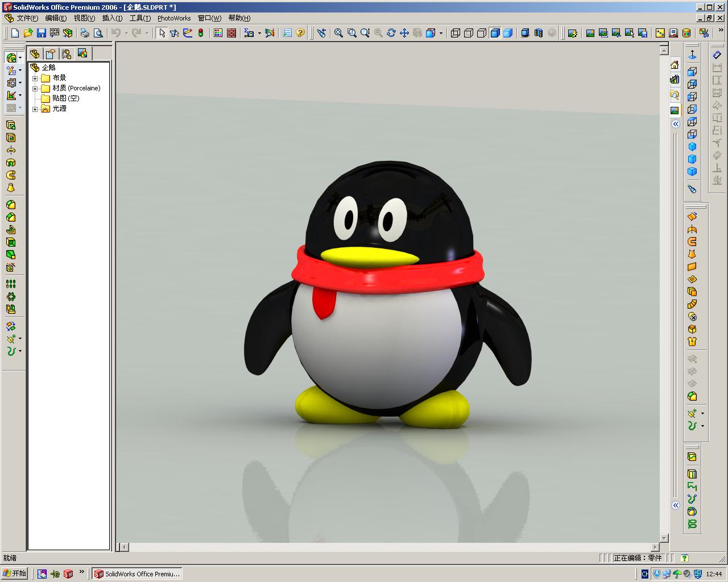Toggle plain Shaded display mode
Screen dimensions: 728x582
[508, 33]
